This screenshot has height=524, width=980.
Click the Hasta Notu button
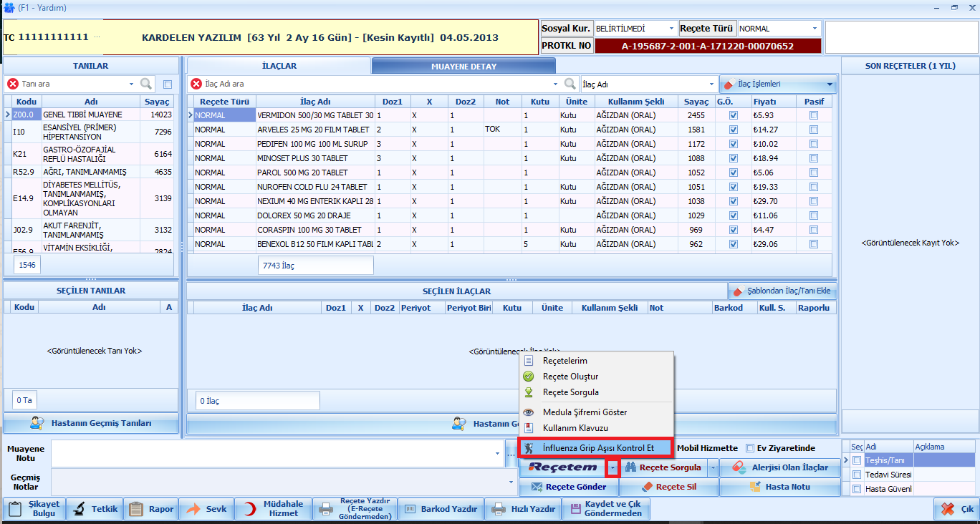[x=779, y=487]
